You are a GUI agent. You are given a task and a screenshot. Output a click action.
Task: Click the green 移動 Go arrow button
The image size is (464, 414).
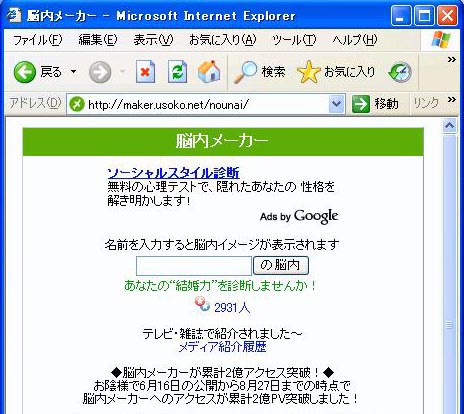361,104
